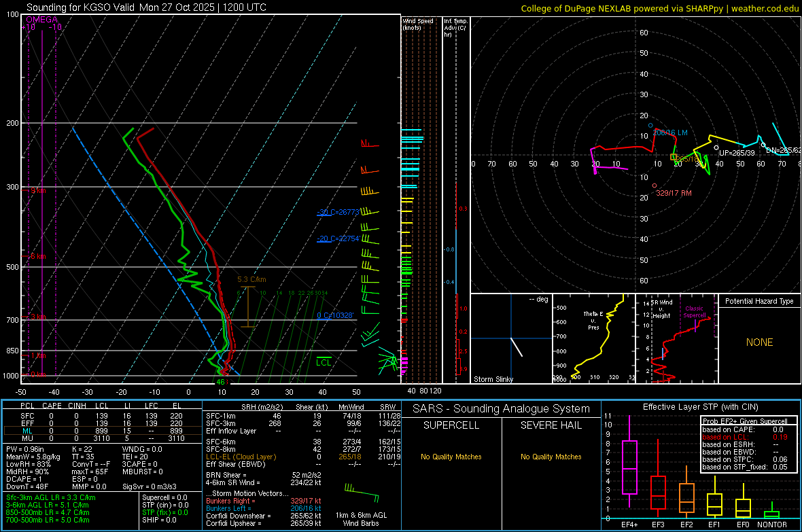Image resolution: width=802 pixels, height=532 pixels.
Task: Click the magenta OMEGA label
Action: pyautogui.click(x=42, y=20)
